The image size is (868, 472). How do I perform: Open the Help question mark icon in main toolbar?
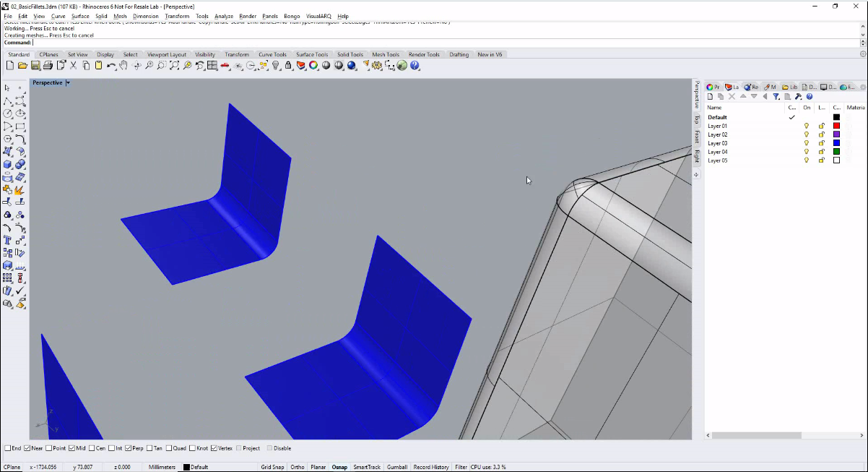pyautogui.click(x=415, y=65)
